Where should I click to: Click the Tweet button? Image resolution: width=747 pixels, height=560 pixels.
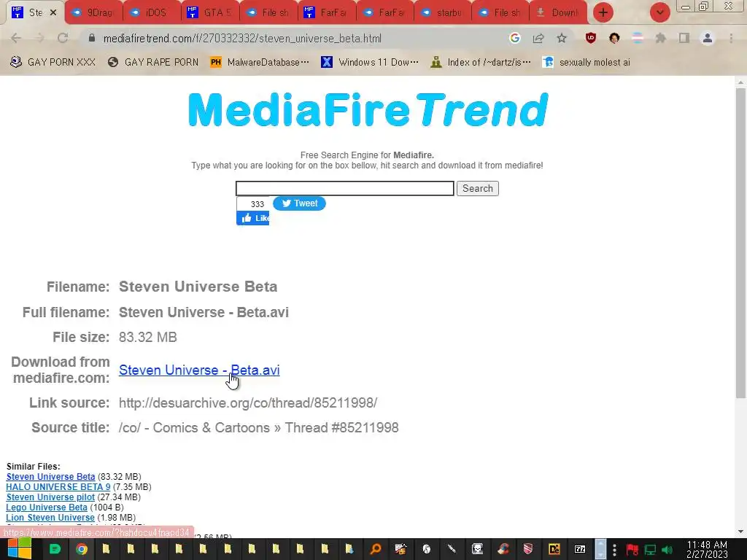pyautogui.click(x=299, y=203)
